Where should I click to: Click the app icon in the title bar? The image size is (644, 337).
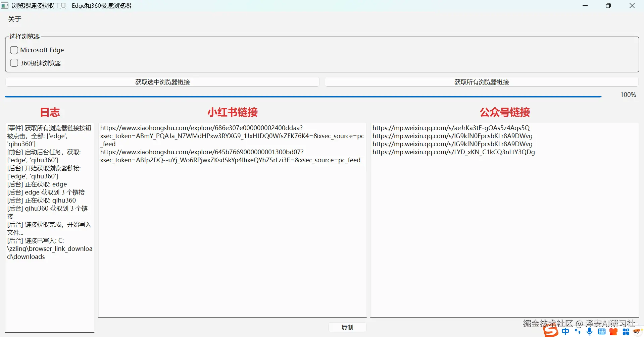click(5, 6)
